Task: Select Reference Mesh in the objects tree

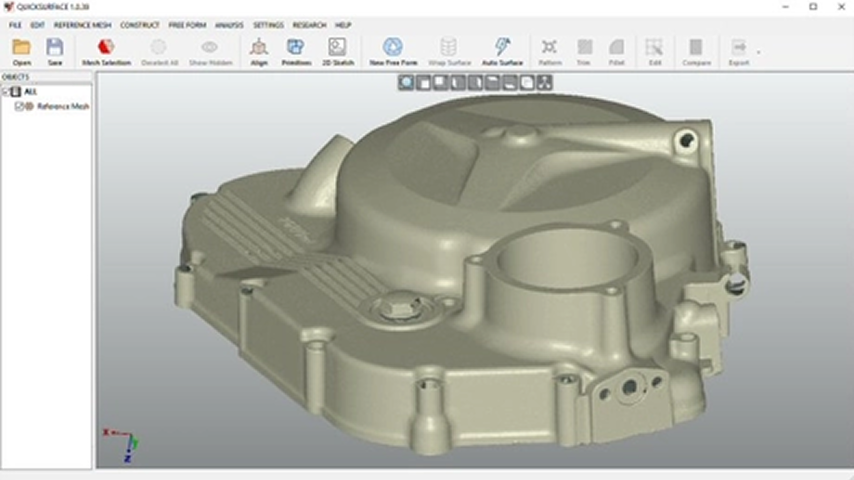Action: point(62,106)
